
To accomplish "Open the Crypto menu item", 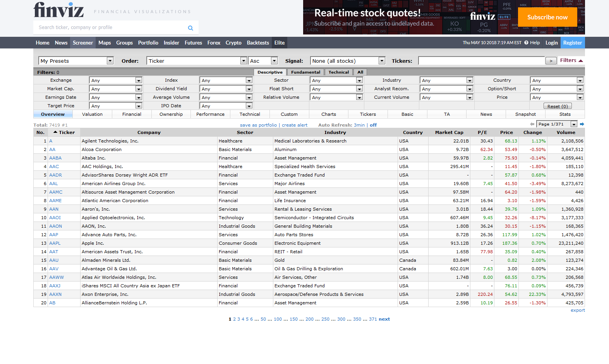I will (x=233, y=43).
